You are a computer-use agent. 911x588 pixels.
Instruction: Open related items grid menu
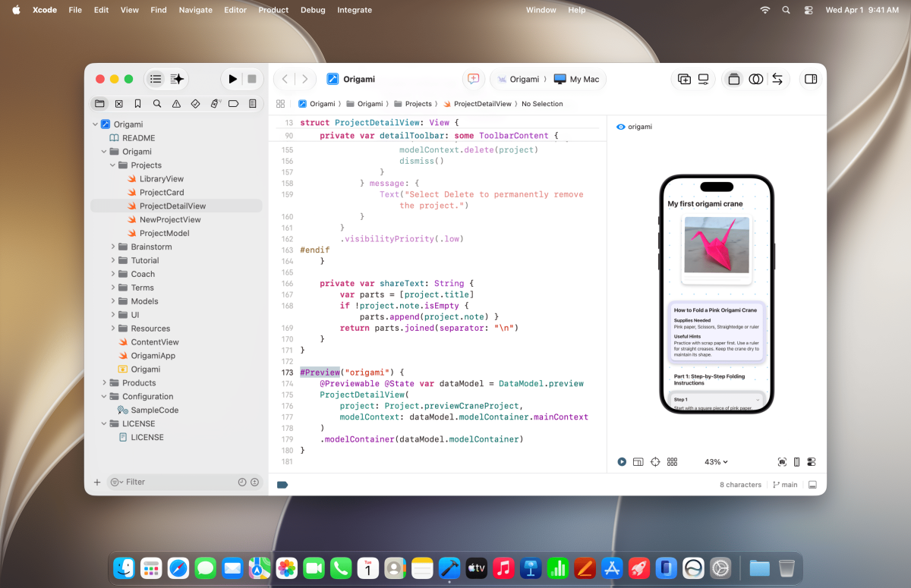click(x=280, y=104)
